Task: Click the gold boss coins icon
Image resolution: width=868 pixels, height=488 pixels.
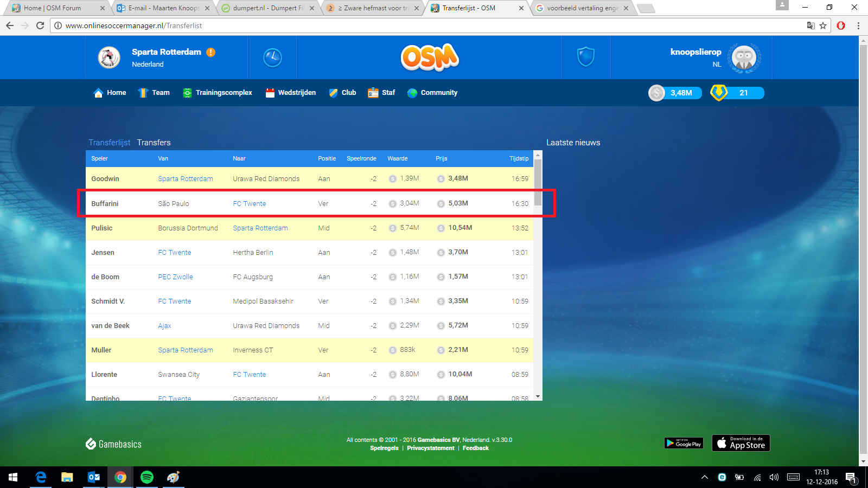Action: pos(719,93)
